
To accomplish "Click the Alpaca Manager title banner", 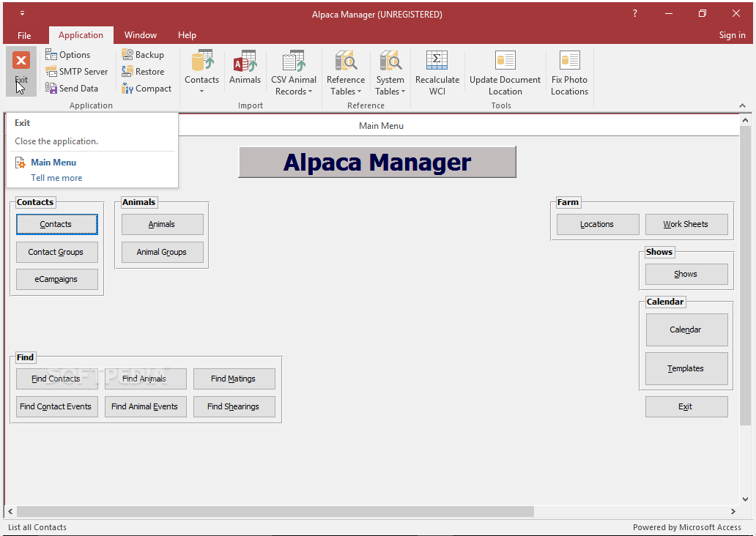I will pos(377,162).
